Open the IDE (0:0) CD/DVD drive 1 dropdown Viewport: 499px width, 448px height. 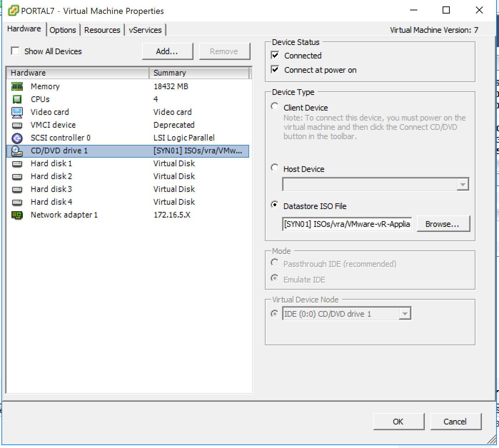(405, 314)
